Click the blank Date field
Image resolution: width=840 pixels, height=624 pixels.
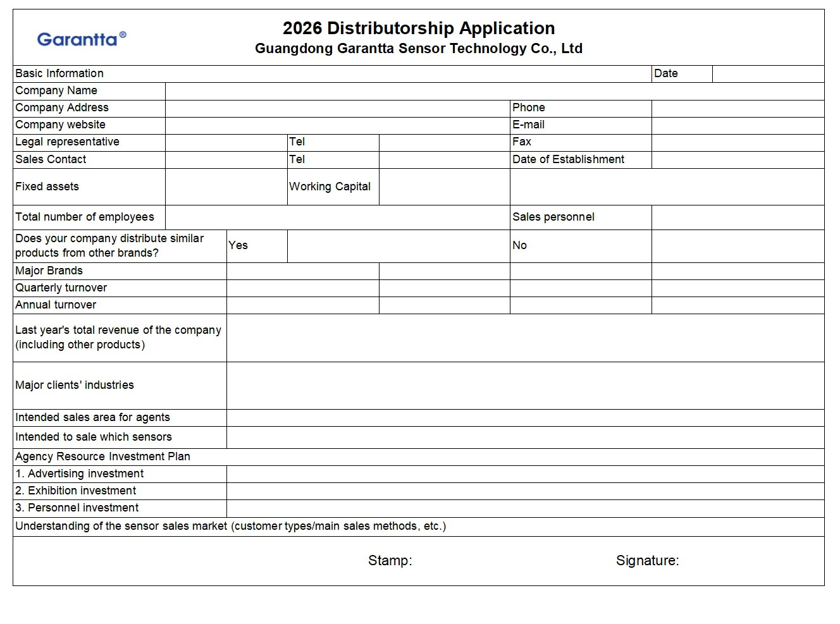click(x=768, y=74)
